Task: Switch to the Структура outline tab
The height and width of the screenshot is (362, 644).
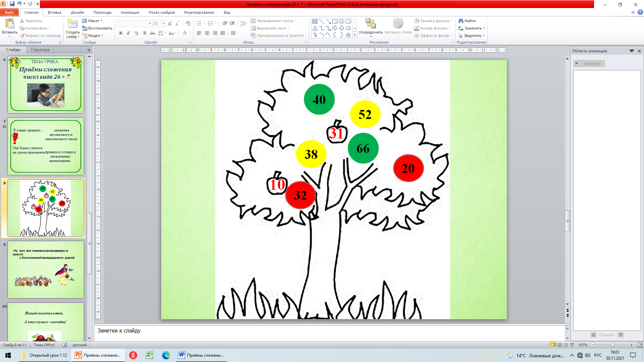Action: [40, 50]
